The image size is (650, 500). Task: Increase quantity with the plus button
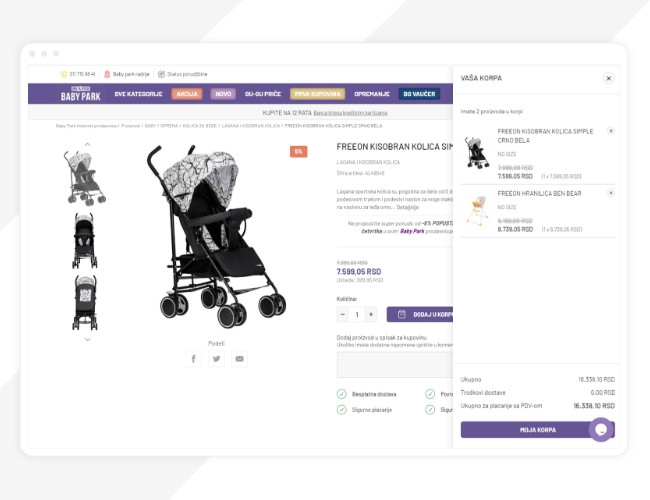(x=371, y=314)
